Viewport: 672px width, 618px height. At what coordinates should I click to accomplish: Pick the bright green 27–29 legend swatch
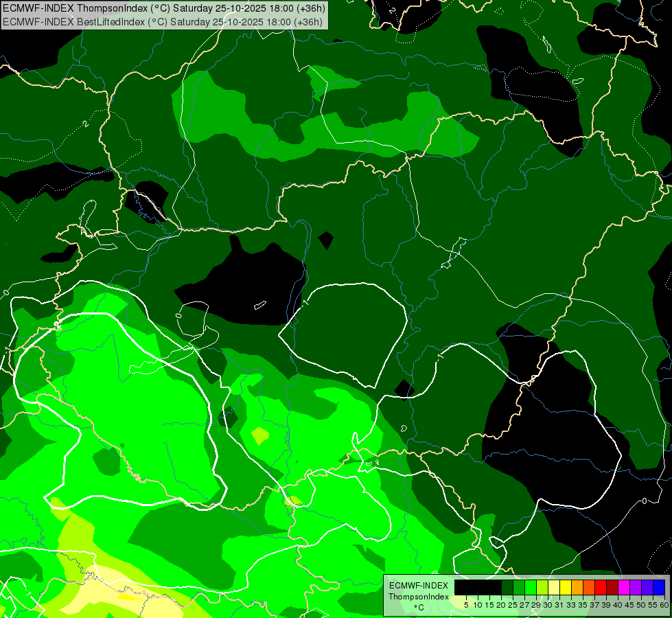pos(531,587)
